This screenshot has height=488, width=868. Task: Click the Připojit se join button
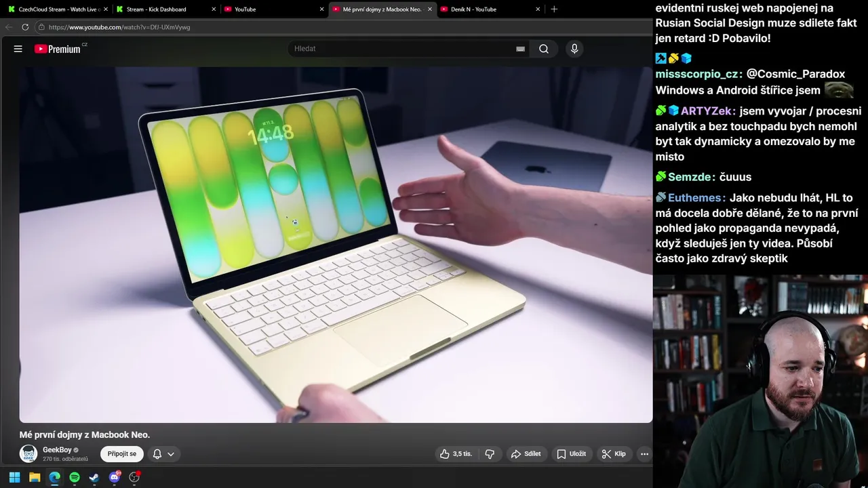click(x=122, y=454)
